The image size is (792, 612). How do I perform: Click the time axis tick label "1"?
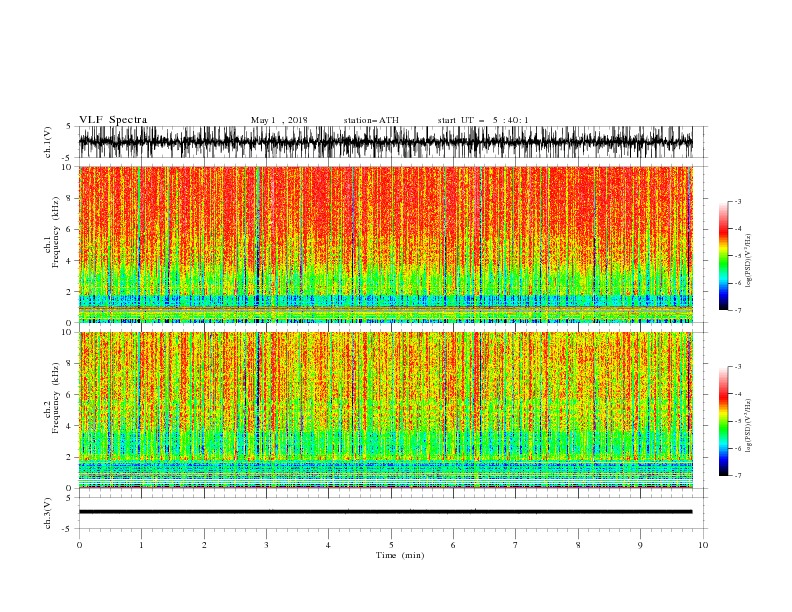pyautogui.click(x=141, y=545)
